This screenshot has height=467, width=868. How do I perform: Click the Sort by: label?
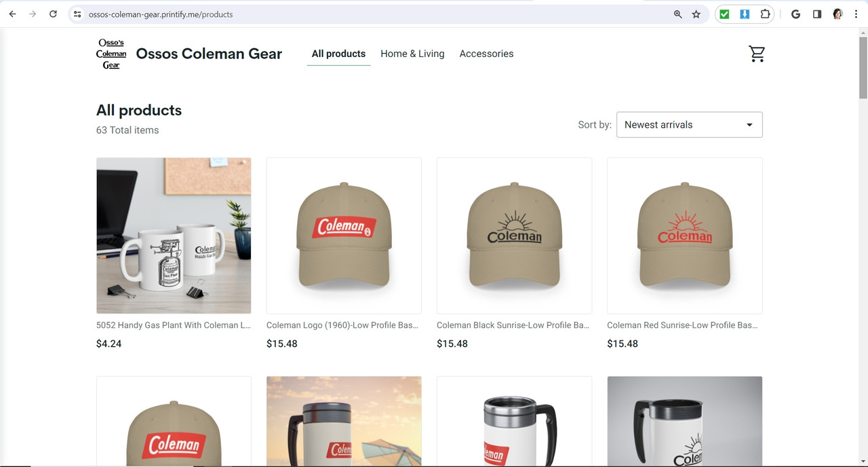[x=595, y=125]
